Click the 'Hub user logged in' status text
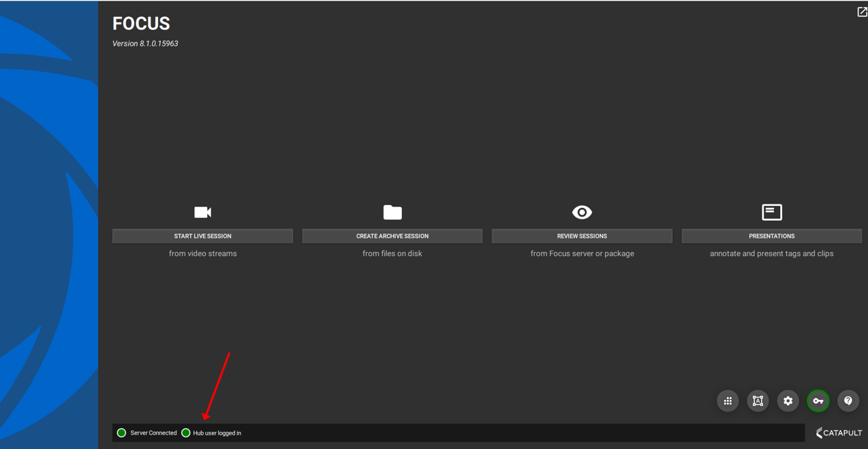Viewport: 868px width, 449px height. [217, 433]
